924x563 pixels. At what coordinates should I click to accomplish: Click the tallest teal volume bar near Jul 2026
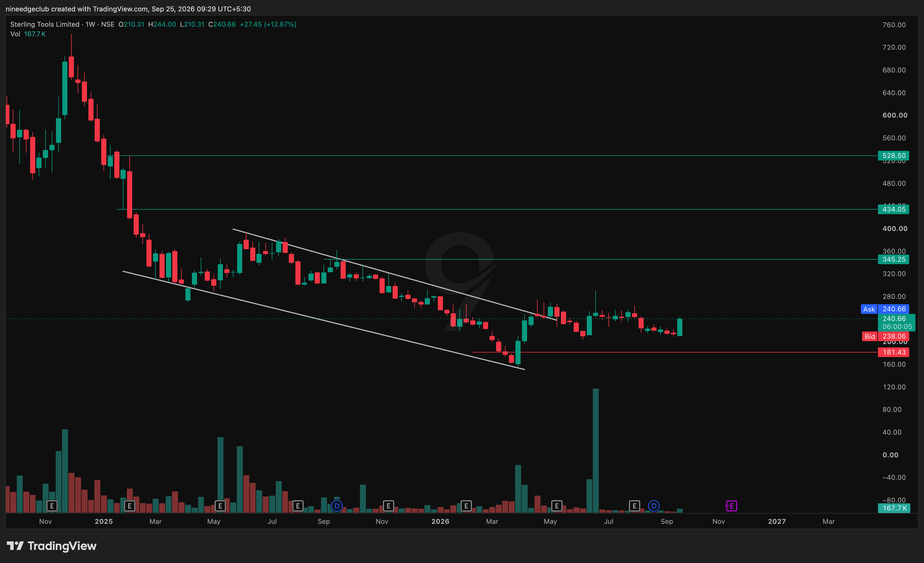tap(596, 451)
